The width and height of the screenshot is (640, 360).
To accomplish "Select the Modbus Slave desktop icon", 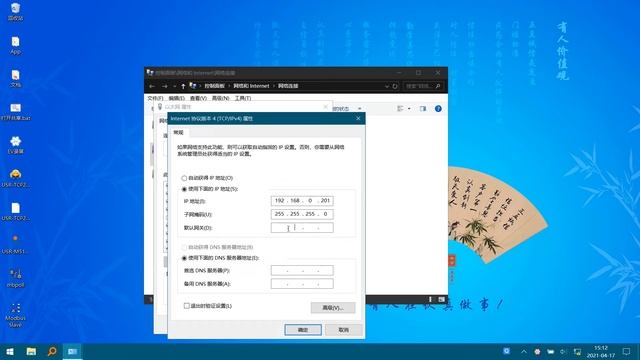I will pos(15,315).
